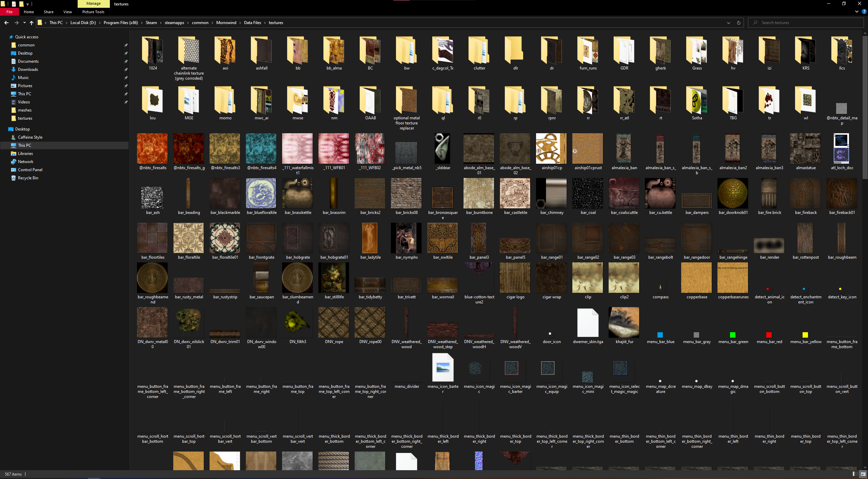Navigate to Data Files via the breadcrumb
Image resolution: width=868 pixels, height=479 pixels.
point(252,22)
